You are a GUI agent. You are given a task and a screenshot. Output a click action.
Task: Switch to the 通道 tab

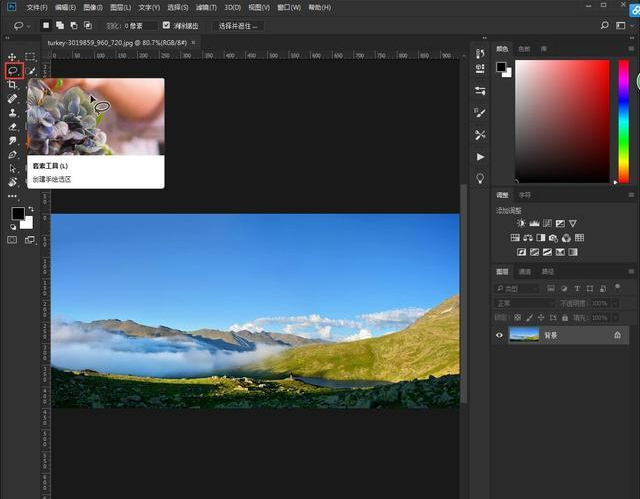tap(525, 271)
